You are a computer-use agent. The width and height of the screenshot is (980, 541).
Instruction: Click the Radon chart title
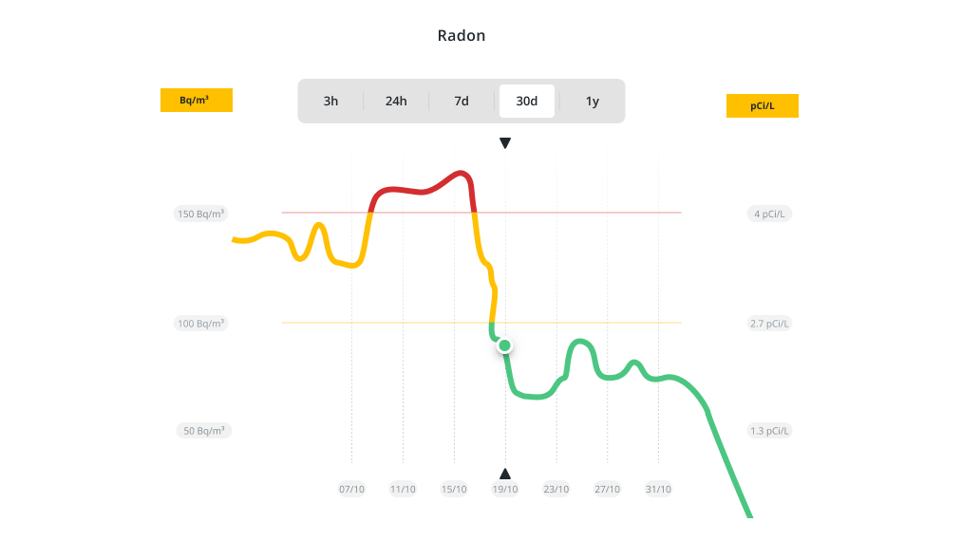[462, 36]
